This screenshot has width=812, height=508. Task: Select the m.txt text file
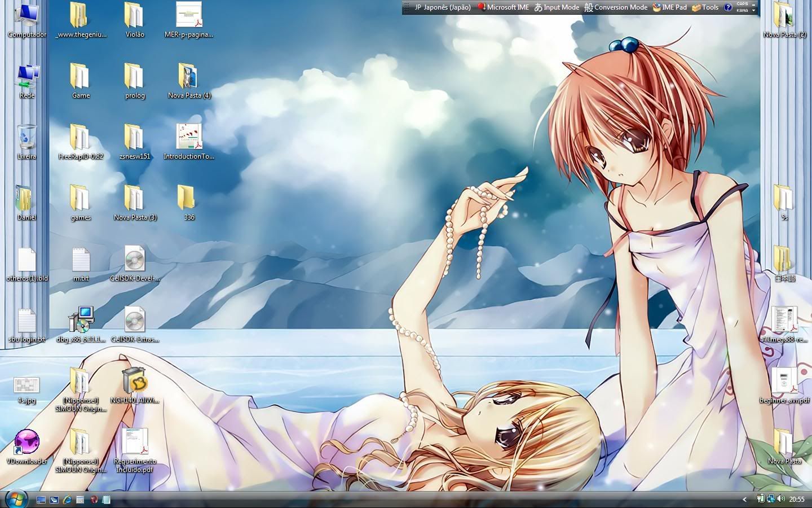click(81, 264)
